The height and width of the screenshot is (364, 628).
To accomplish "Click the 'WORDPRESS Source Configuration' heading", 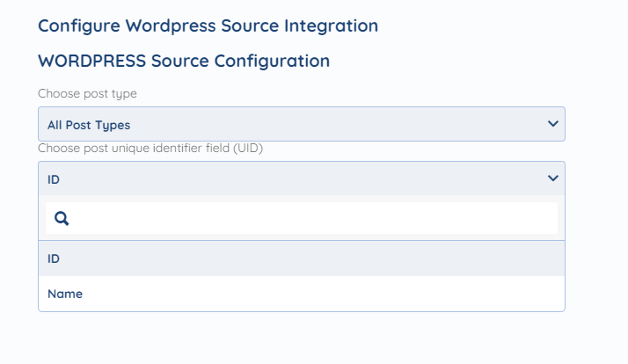I will (184, 62).
